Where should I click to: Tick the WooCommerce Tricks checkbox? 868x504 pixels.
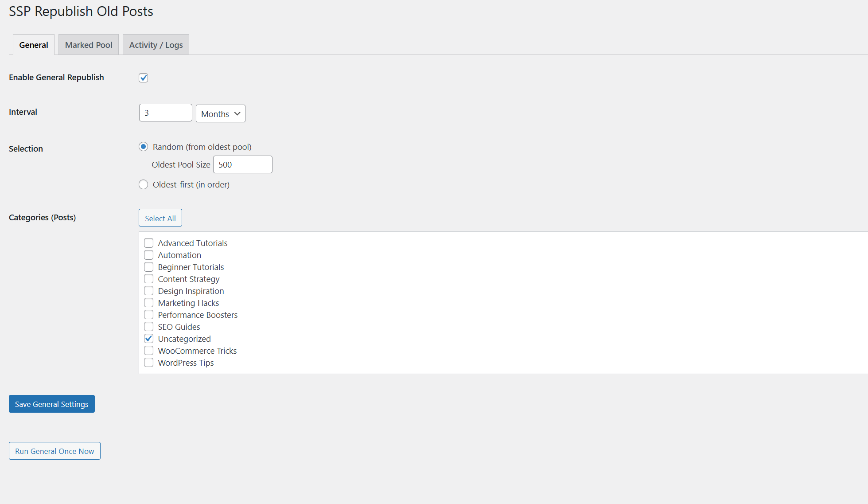148,351
